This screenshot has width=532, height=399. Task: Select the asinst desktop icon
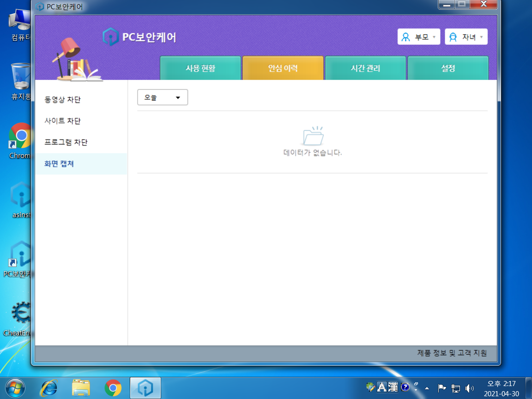click(x=20, y=200)
